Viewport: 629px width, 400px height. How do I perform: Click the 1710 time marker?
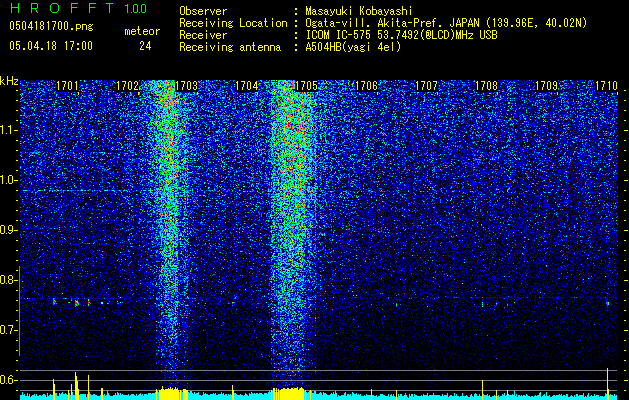(x=606, y=86)
